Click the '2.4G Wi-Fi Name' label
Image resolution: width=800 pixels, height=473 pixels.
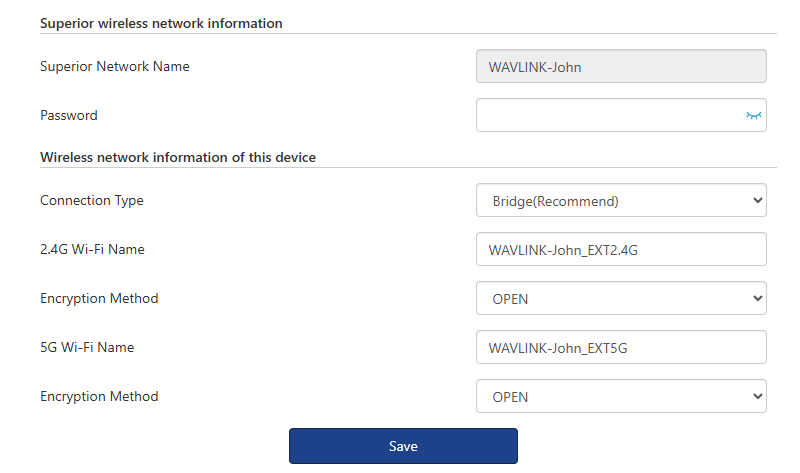(x=92, y=250)
